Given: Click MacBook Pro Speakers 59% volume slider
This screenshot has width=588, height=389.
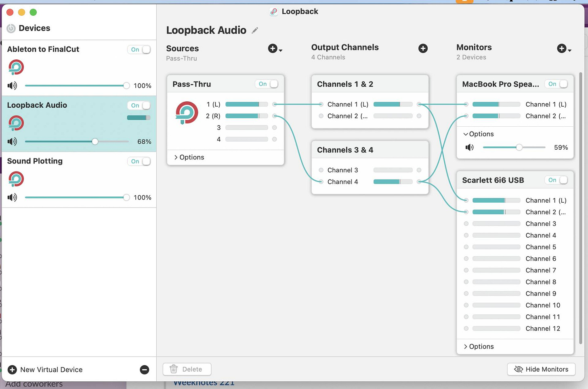Looking at the screenshot, I should [514, 147].
